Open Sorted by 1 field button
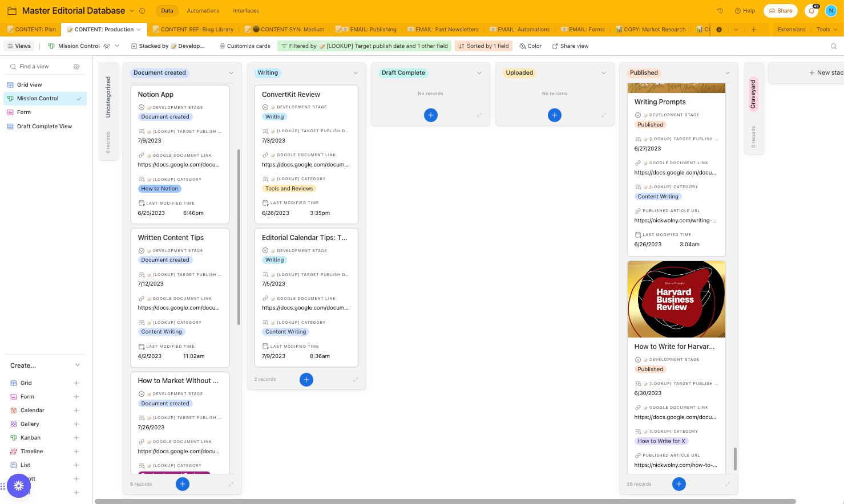Image resolution: width=844 pixels, height=504 pixels. [x=484, y=46]
